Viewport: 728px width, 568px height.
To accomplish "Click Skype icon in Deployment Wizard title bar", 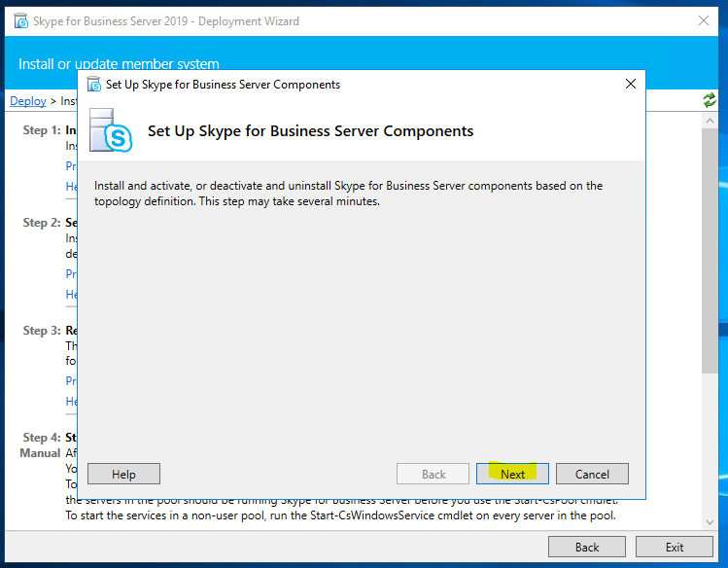I will (21, 20).
